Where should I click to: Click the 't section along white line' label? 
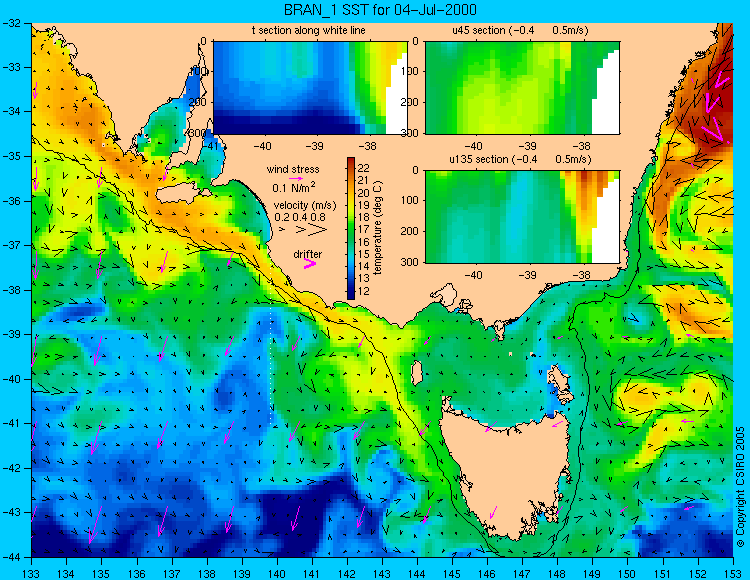pyautogui.click(x=309, y=31)
